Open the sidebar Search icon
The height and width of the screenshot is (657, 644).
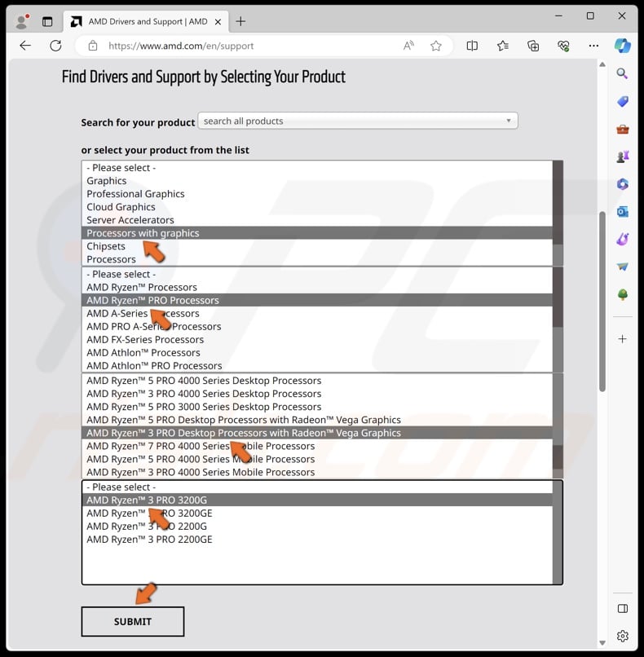point(622,73)
